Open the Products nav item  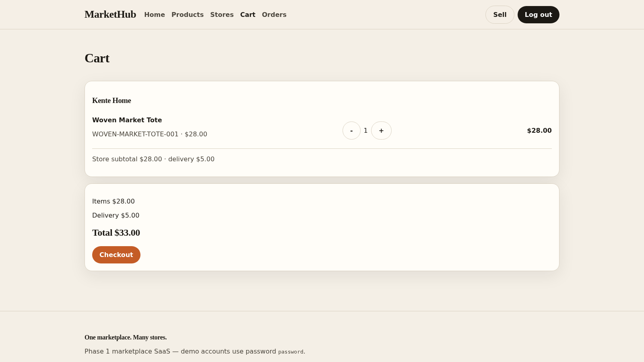click(188, 14)
